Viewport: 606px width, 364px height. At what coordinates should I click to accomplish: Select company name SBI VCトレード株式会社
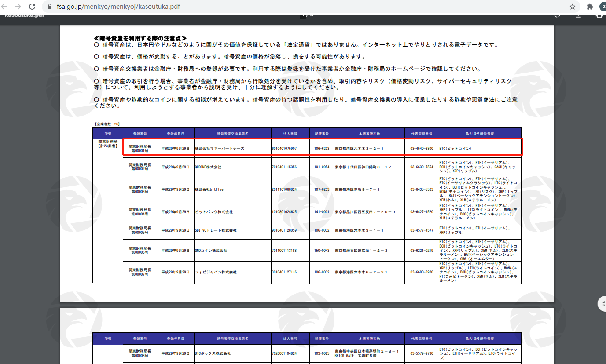[x=216, y=230]
